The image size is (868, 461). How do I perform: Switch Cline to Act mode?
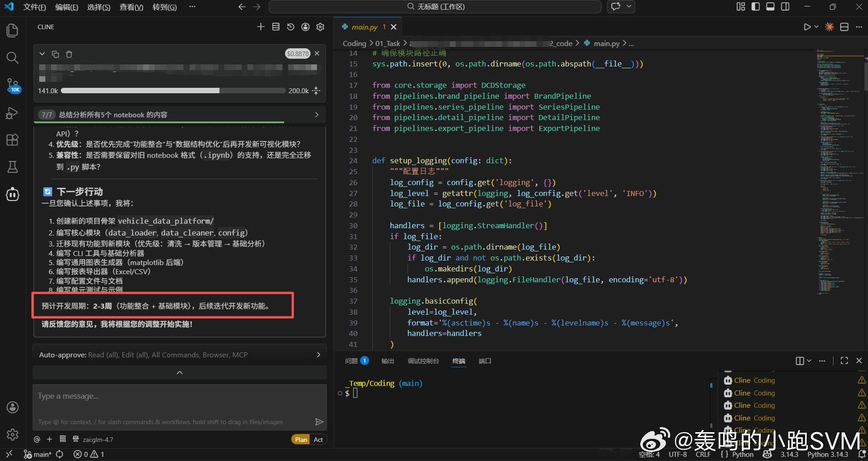[319, 439]
